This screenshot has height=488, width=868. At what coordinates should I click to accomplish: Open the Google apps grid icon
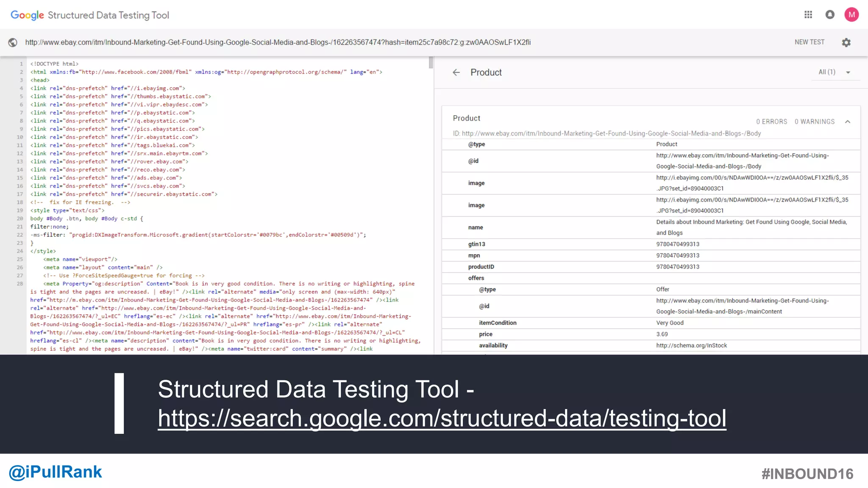pyautogui.click(x=808, y=15)
